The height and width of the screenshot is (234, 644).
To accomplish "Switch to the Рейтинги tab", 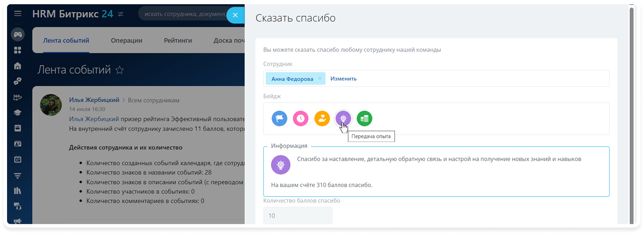I will pyautogui.click(x=178, y=40).
